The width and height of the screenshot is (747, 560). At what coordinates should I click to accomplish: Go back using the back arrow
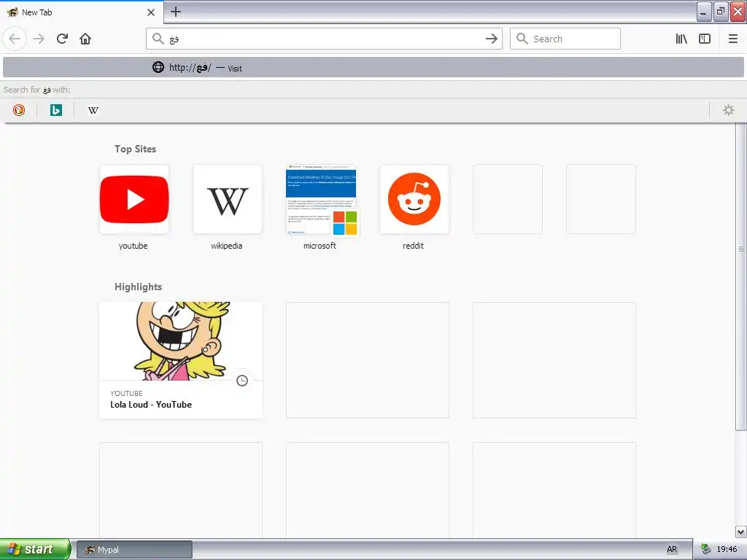tap(15, 39)
